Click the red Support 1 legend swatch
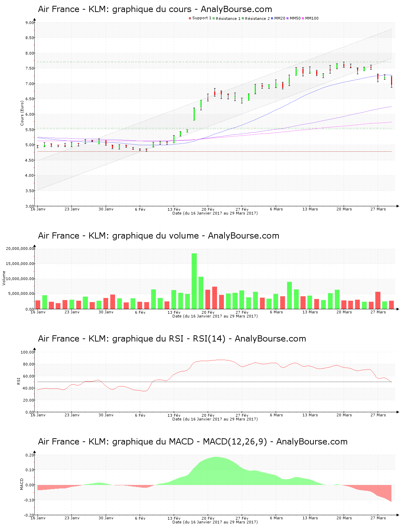The width and height of the screenshot is (412, 532). (190, 18)
